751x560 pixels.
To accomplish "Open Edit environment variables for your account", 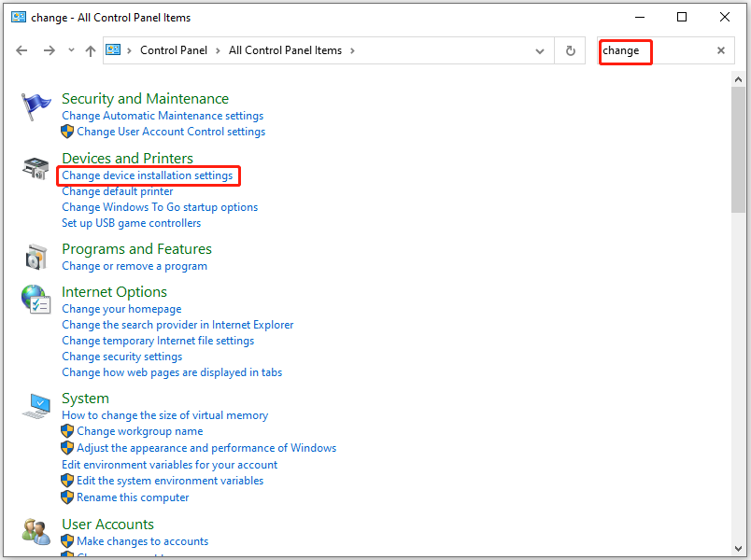I will point(170,465).
